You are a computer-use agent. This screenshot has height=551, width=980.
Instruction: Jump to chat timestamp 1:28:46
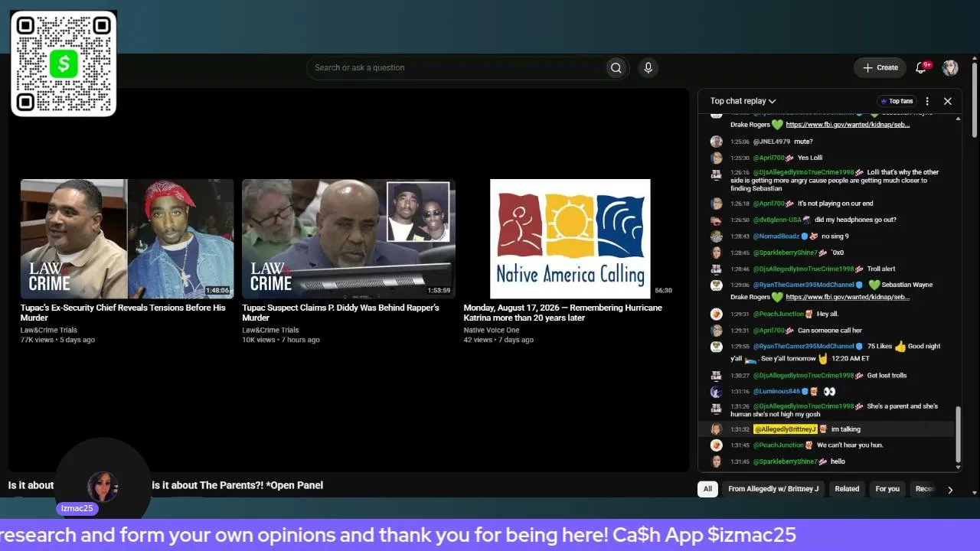tap(739, 269)
